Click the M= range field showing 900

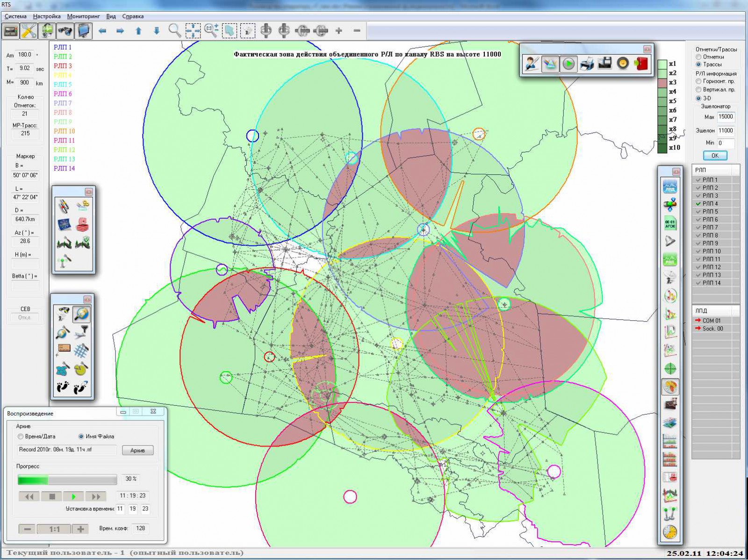25,83
